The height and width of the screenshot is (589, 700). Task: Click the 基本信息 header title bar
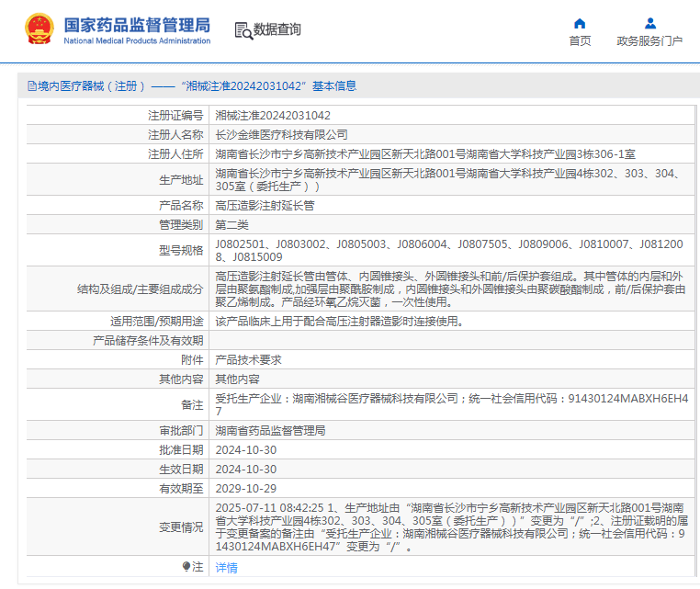pyautogui.click(x=358, y=85)
